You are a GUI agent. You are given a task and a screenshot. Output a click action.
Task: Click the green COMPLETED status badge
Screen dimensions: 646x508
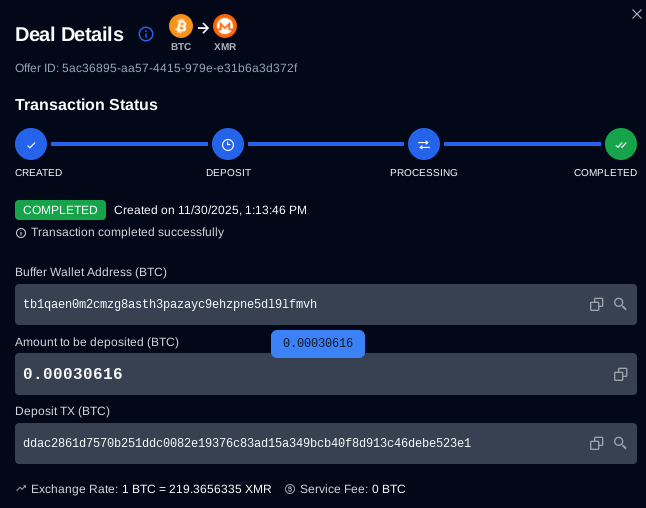coord(60,210)
